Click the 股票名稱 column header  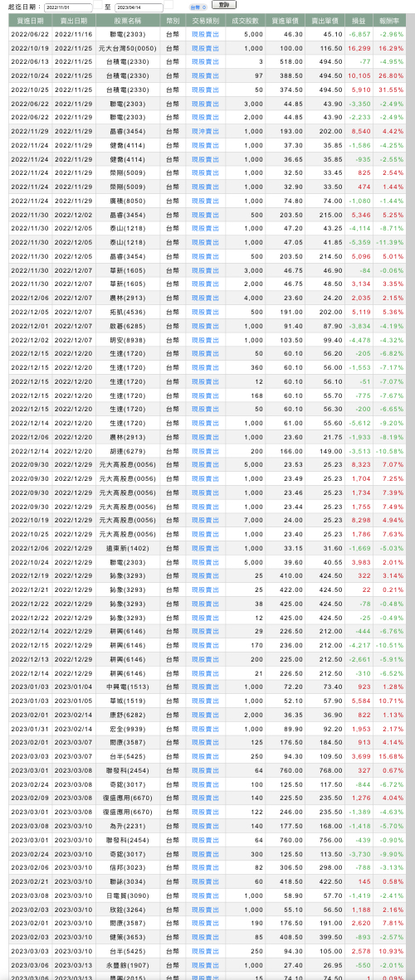127,21
